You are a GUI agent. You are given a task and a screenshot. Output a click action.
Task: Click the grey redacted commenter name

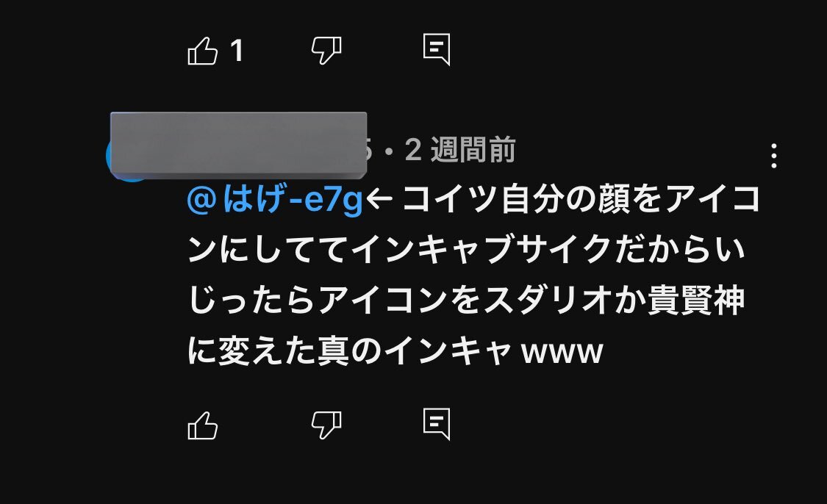(x=238, y=145)
